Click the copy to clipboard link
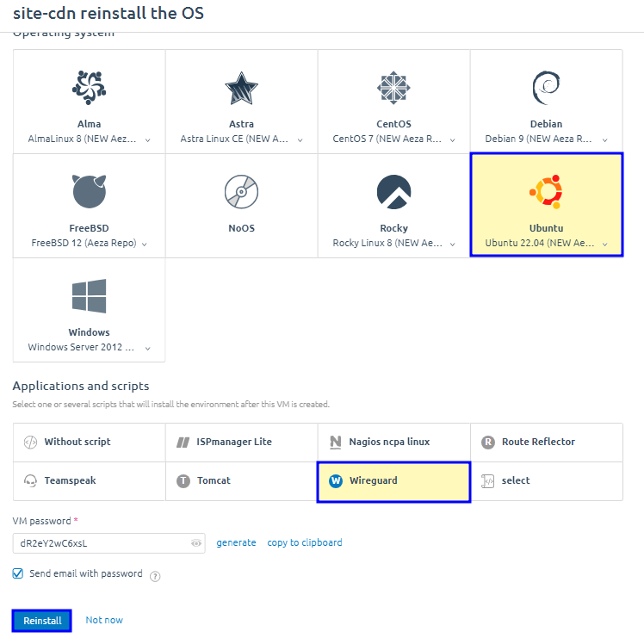The height and width of the screenshot is (644, 644). [x=305, y=542]
